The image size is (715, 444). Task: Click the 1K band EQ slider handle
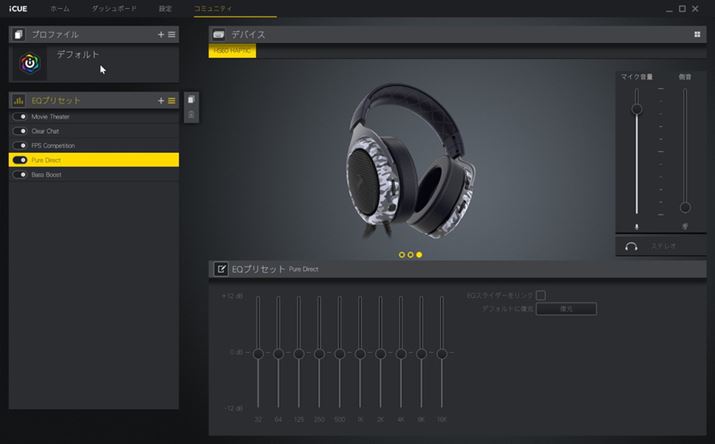(x=360, y=353)
